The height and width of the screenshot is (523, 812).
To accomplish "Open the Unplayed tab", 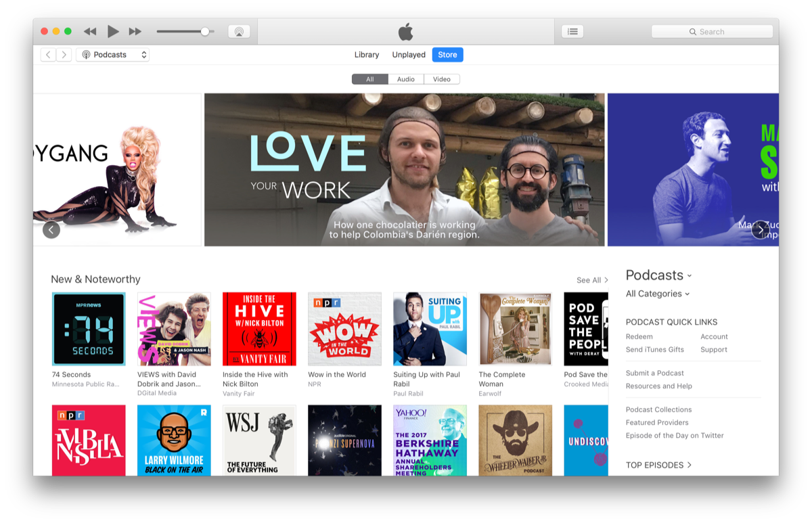I will point(408,54).
